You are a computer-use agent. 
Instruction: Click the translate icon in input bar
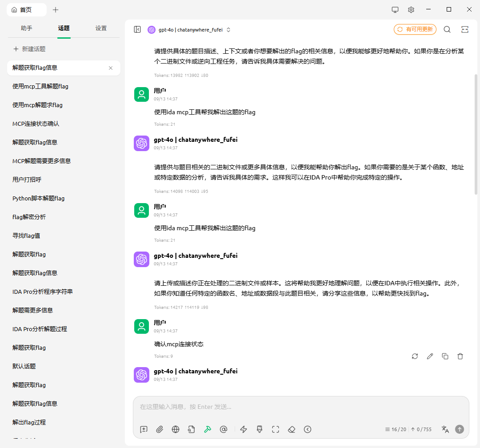(x=445, y=429)
